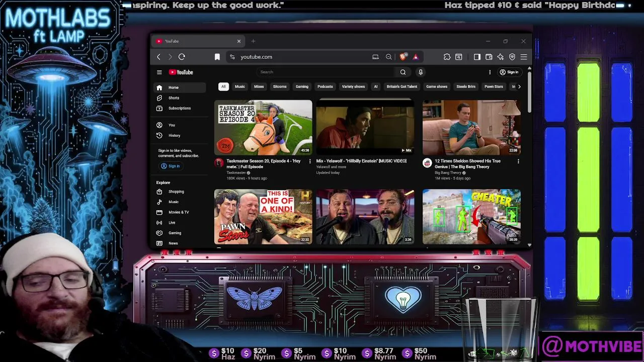This screenshot has height=362, width=644.
Task: Open a new tab with the plus button
Action: tap(253, 41)
